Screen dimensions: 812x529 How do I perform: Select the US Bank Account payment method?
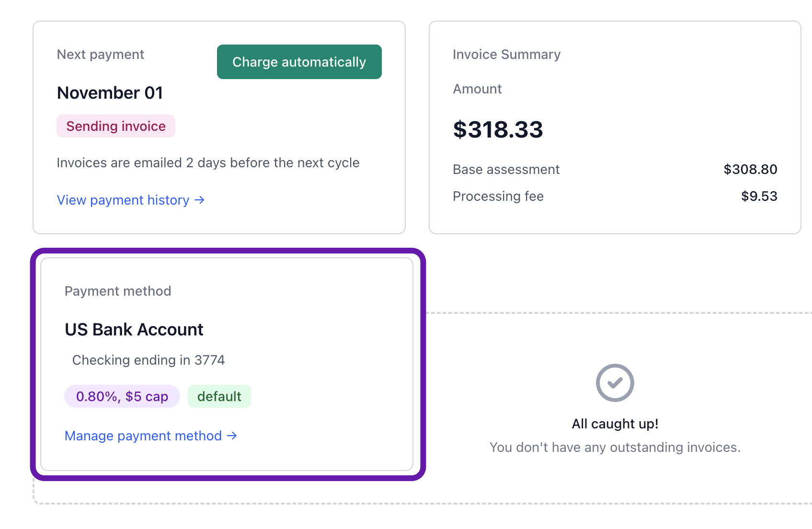pyautogui.click(x=134, y=329)
